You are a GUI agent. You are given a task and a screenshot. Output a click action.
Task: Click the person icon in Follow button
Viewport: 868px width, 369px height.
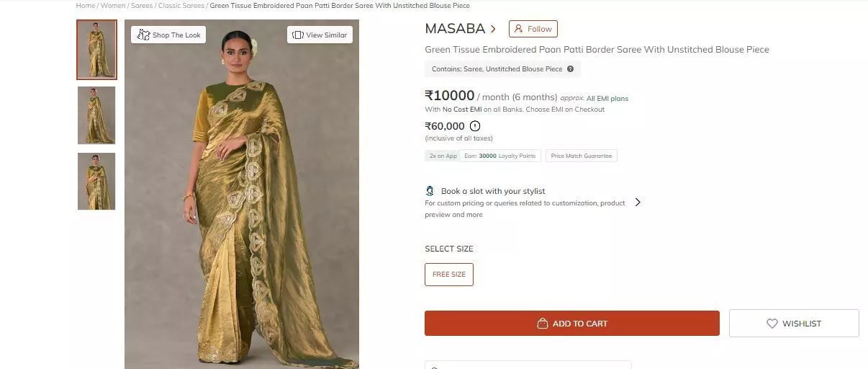(x=518, y=29)
